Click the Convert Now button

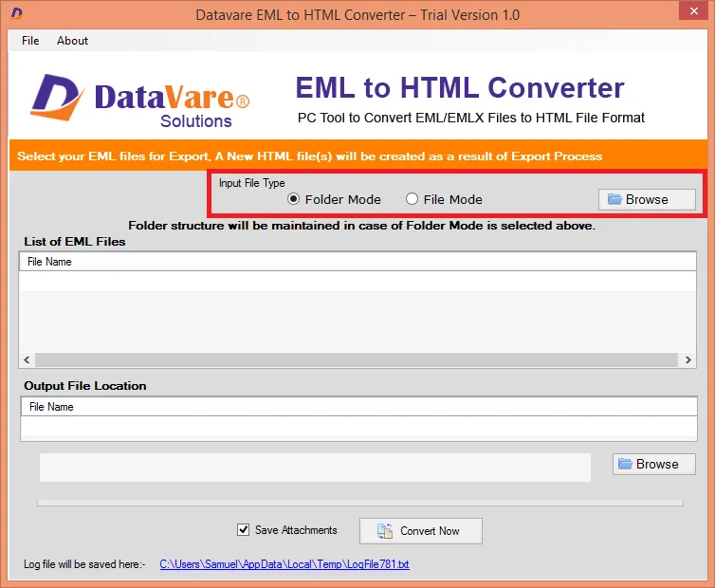420,530
